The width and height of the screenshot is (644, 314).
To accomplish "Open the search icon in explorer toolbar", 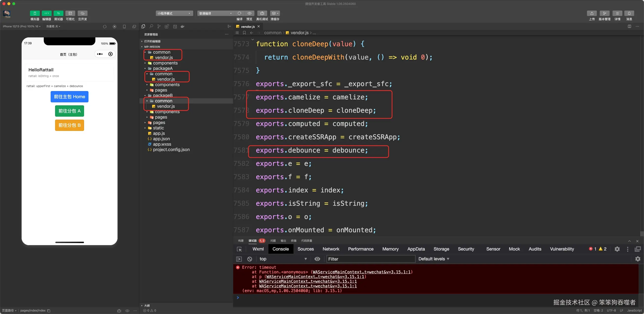I will click(151, 26).
